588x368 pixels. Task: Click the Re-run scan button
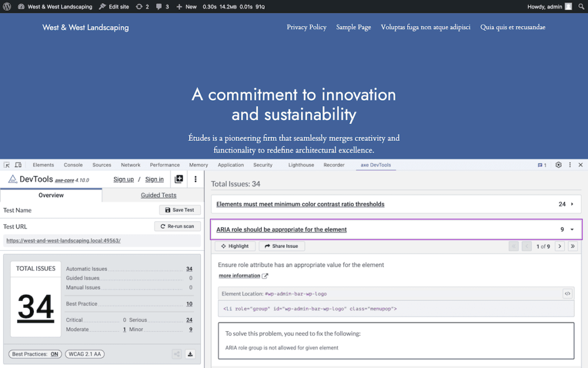coord(177,227)
